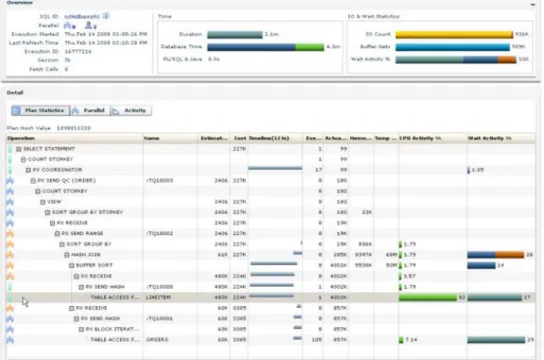544x360 pixels.
Task: Sort by the Wait Activity % column header
Action: [x=501, y=138]
